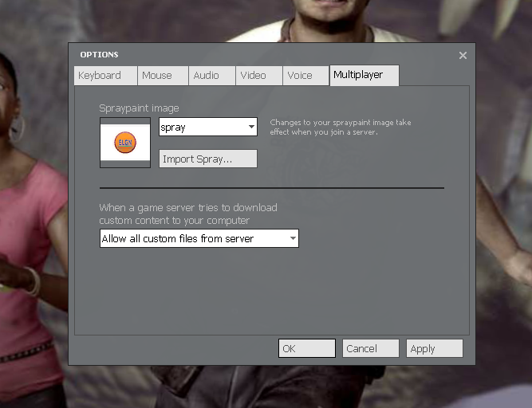Click the arrow on the spray dropdown
Viewport: 532px width, 408px height.
click(x=251, y=127)
